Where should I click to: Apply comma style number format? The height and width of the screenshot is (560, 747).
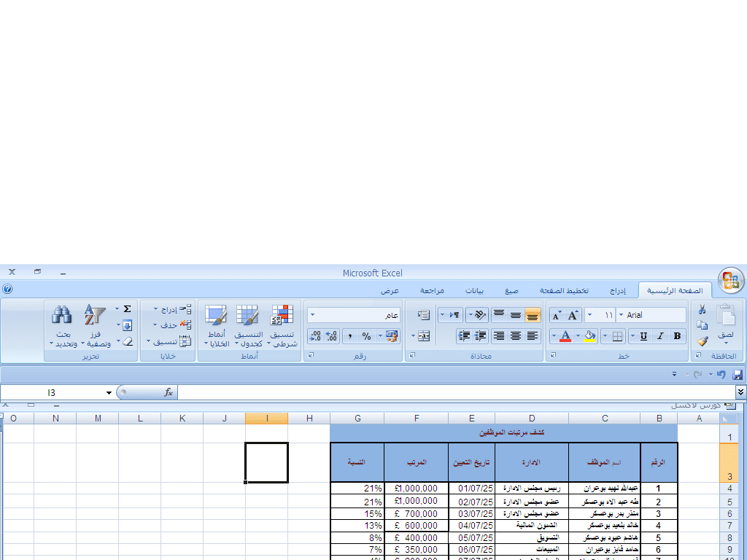tap(350, 336)
